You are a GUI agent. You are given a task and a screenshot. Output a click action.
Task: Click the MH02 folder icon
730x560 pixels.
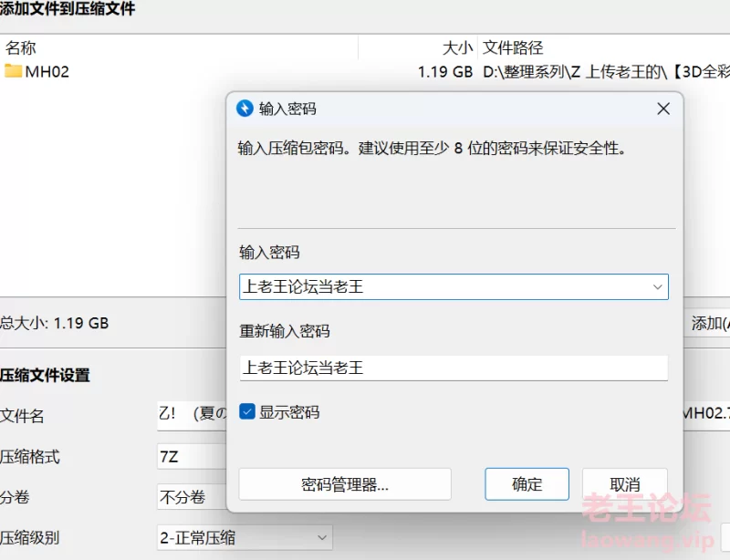pyautogui.click(x=13, y=71)
